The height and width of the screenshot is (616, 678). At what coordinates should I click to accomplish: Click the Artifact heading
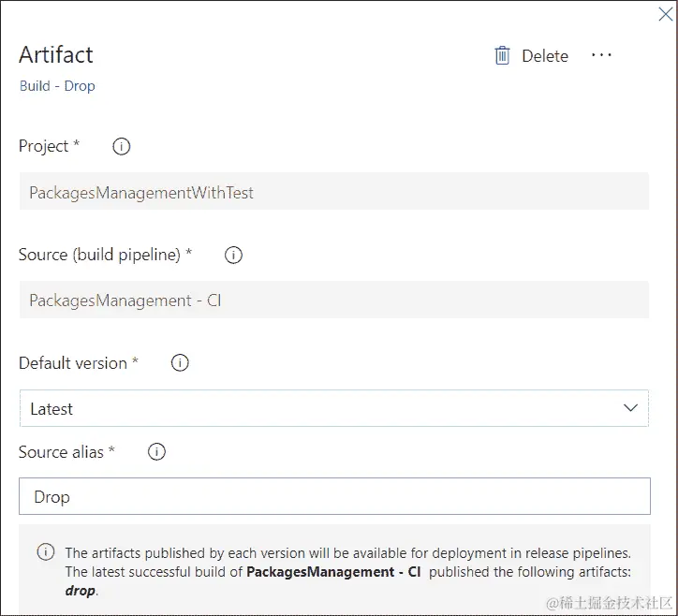click(56, 54)
